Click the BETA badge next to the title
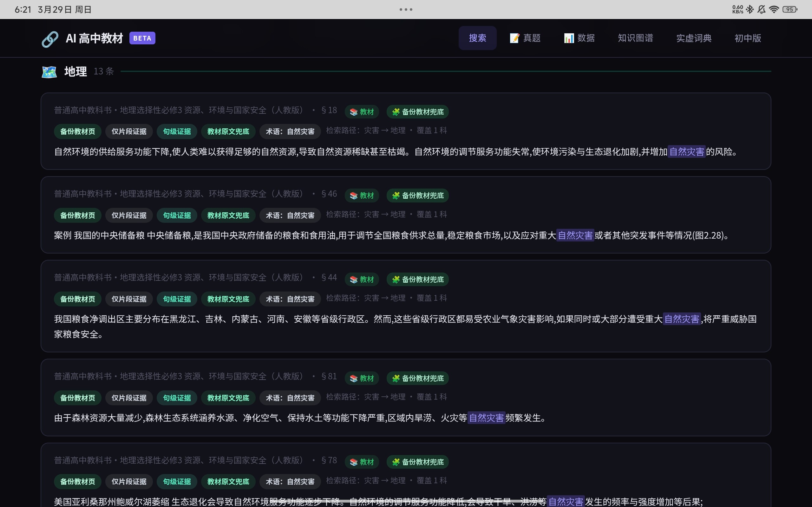The image size is (812, 507). [142, 38]
